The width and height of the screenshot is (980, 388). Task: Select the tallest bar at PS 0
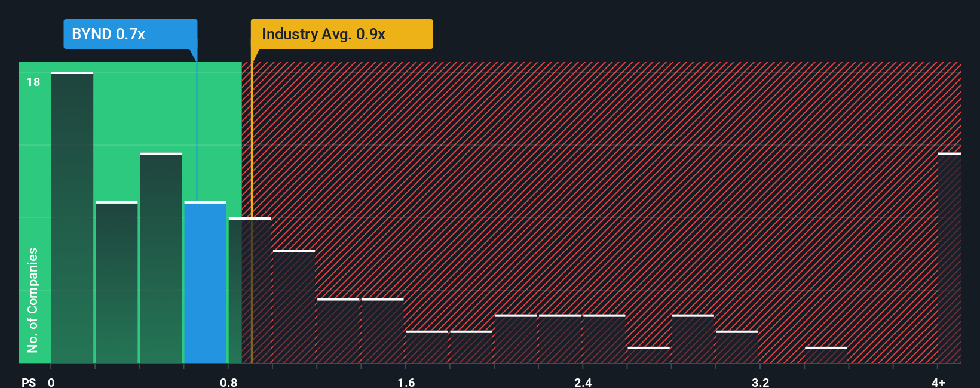pyautogui.click(x=72, y=218)
